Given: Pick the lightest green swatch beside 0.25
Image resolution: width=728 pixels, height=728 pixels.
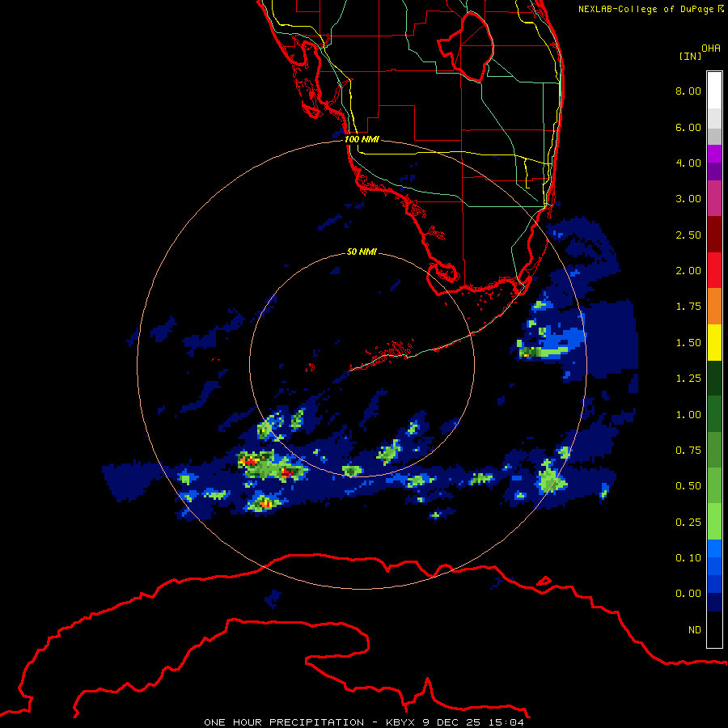Looking at the screenshot, I should click(x=714, y=522).
